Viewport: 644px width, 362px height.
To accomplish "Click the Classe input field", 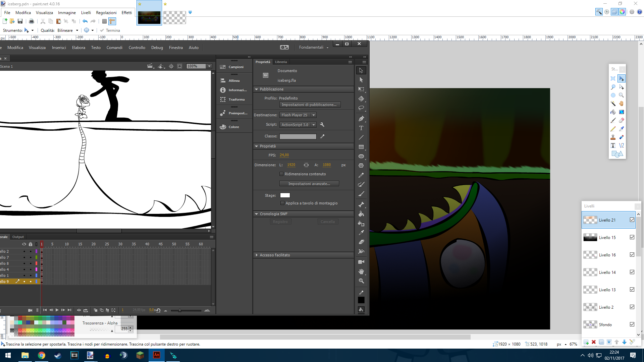I will click(x=298, y=136).
